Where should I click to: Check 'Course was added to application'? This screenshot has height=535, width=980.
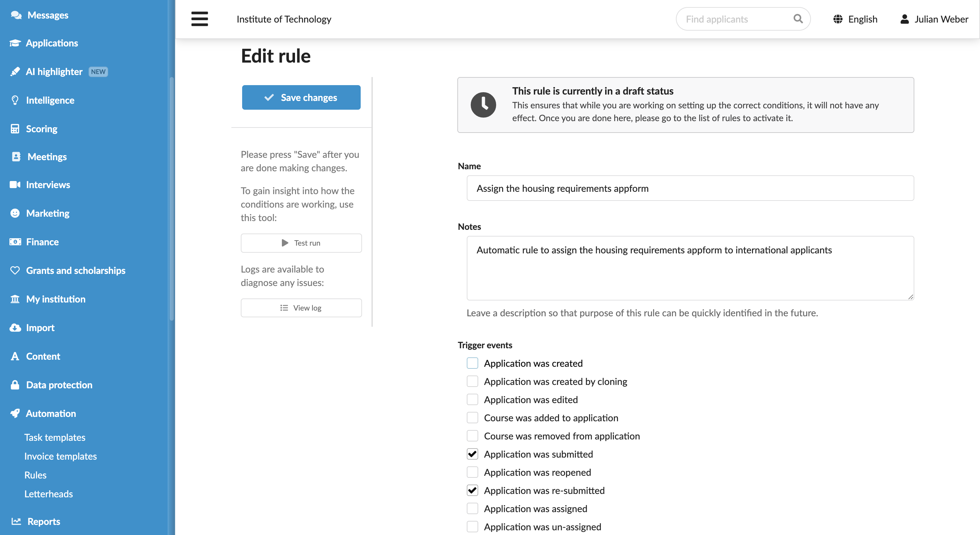472,418
